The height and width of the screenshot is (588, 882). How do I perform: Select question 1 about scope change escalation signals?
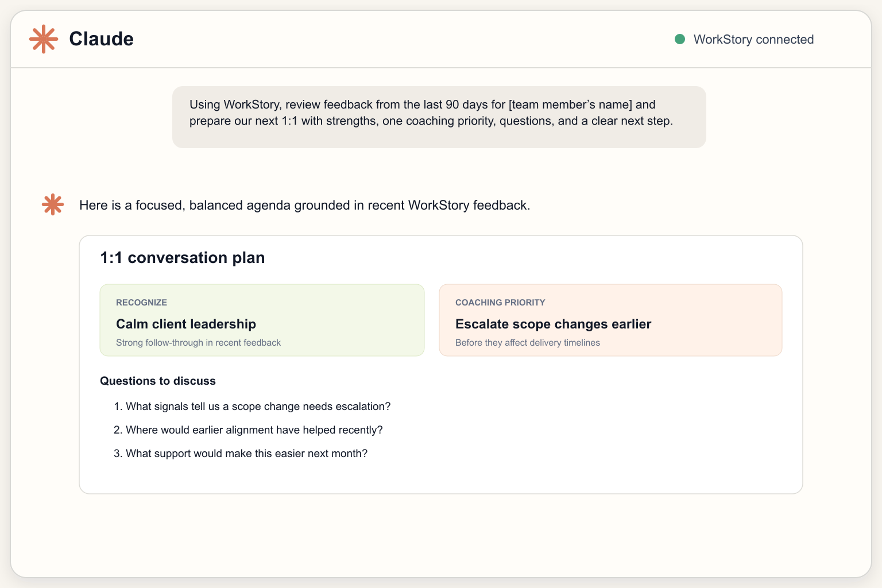252,406
